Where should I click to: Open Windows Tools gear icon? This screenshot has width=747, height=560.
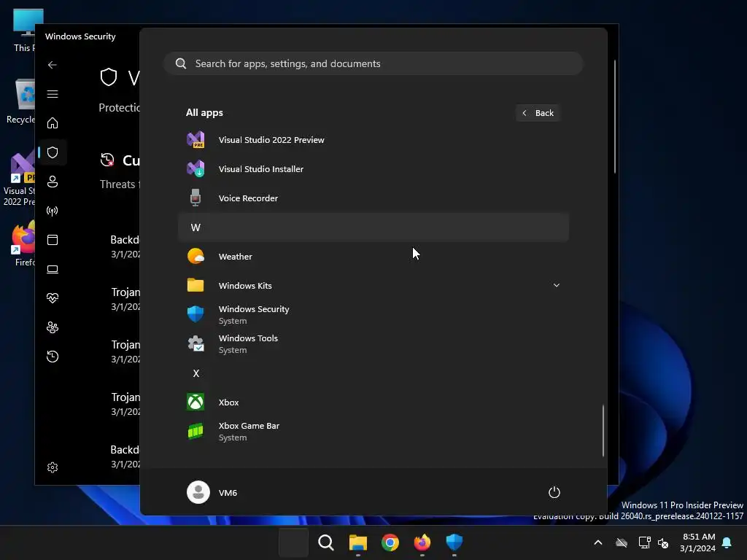(x=196, y=344)
